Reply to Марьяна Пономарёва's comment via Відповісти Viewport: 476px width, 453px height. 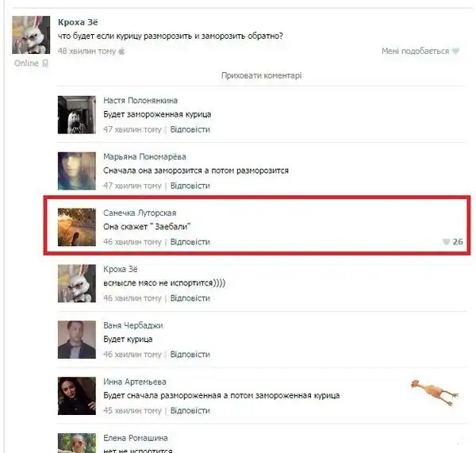(190, 186)
